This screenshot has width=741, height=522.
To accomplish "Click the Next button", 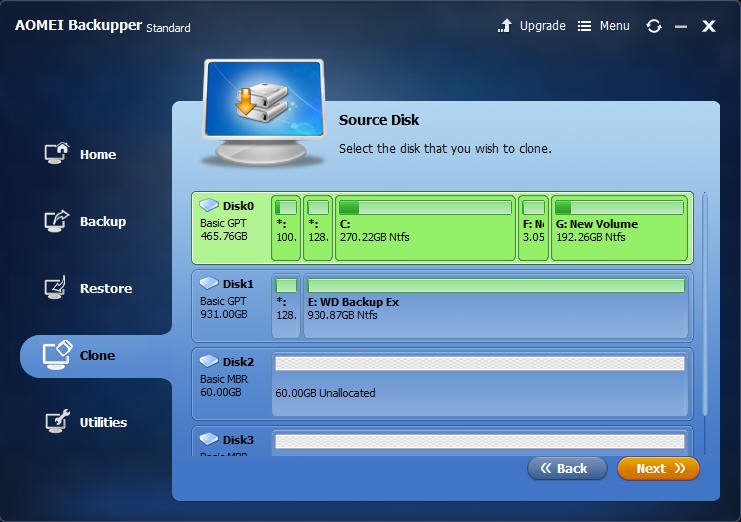I will tap(658, 469).
